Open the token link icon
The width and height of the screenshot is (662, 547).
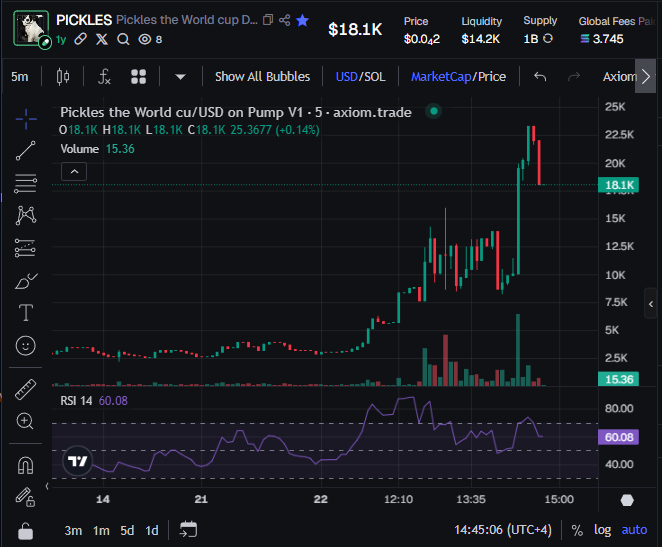click(80, 39)
